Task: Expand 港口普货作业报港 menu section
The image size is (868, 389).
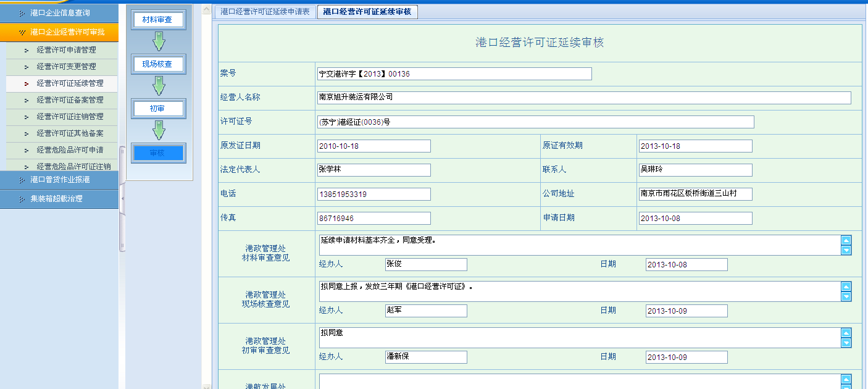Action: 59,180
